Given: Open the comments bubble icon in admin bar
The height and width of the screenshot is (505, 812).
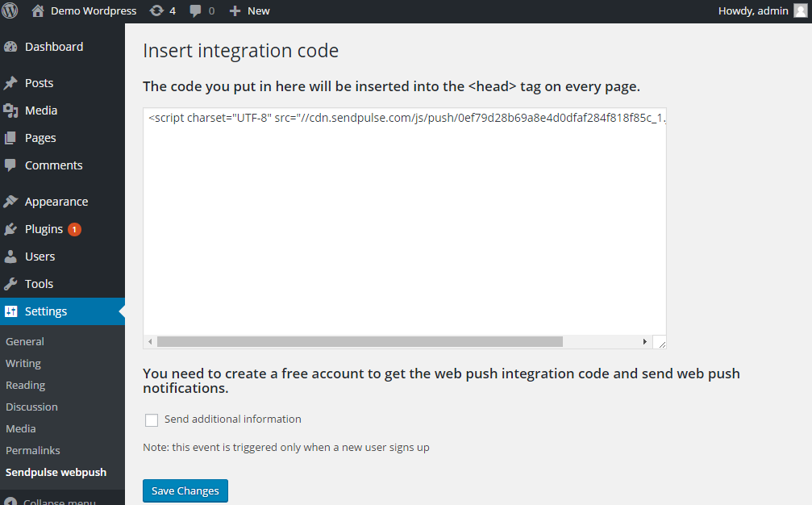Looking at the screenshot, I should coord(196,11).
